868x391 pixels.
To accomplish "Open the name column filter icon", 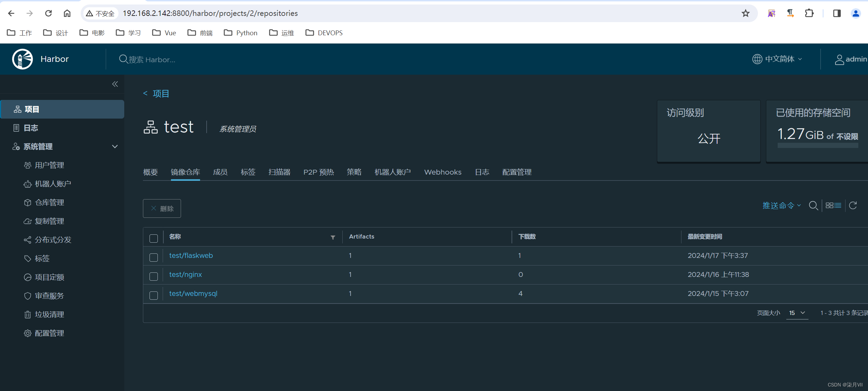I will point(333,238).
